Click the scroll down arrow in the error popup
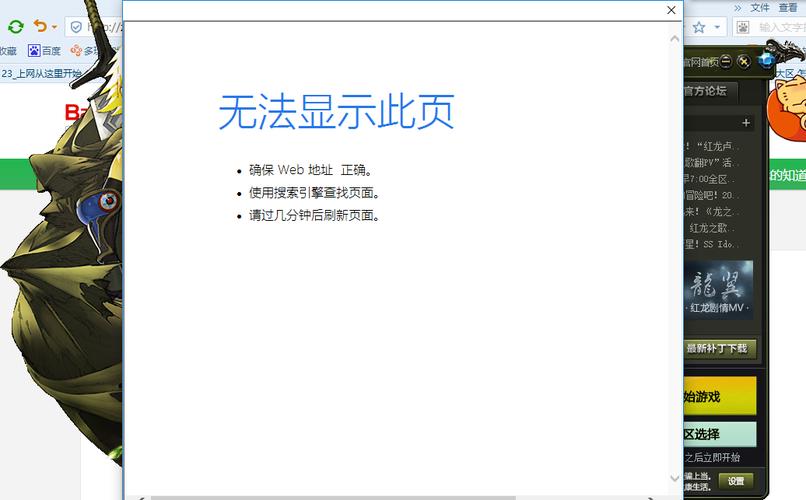 pyautogui.click(x=675, y=478)
